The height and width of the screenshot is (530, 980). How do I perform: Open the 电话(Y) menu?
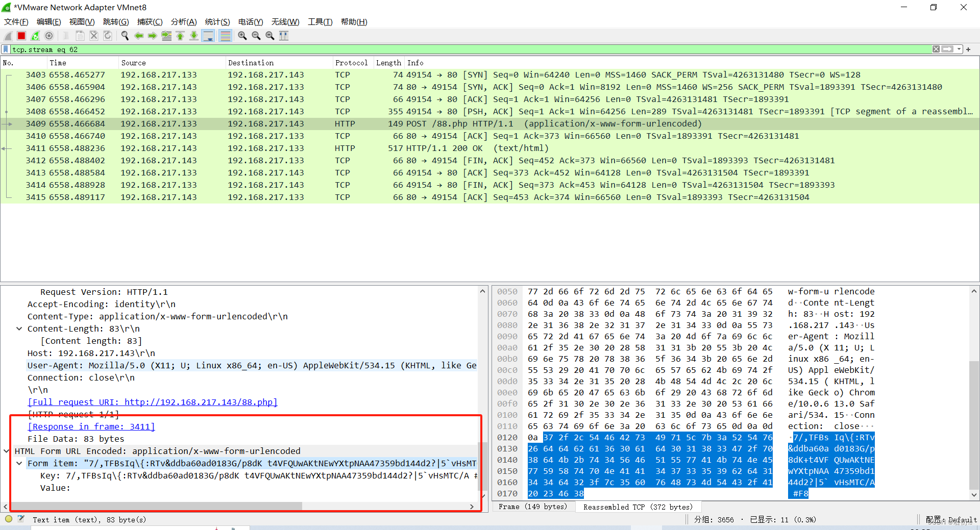coord(251,22)
